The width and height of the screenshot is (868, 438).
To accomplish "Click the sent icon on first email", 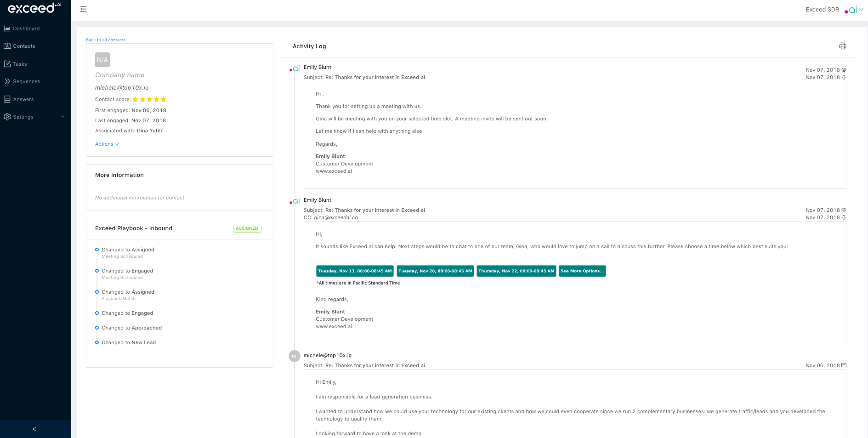I will point(844,77).
